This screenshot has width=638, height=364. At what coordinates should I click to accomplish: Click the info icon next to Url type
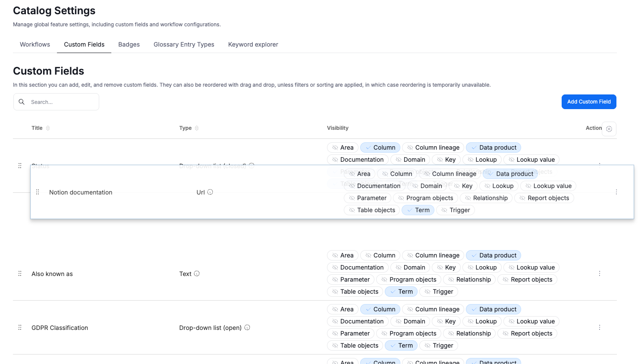[210, 192]
